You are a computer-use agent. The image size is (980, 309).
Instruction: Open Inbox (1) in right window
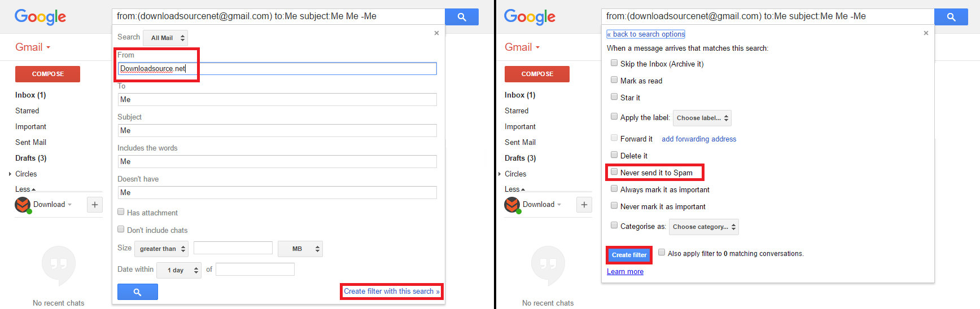click(520, 95)
